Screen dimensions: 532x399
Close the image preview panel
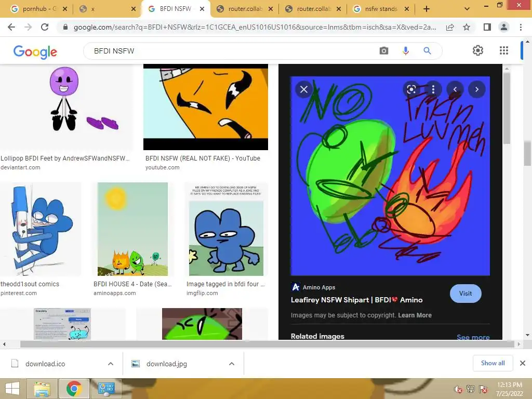click(303, 89)
